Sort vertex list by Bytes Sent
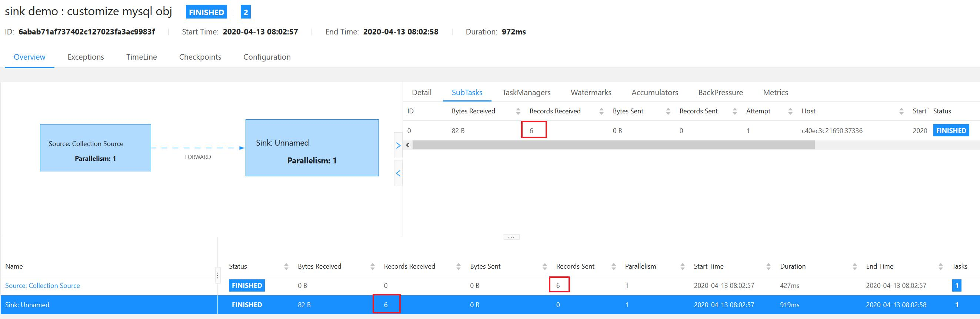Screen dimensions: 980x319 coord(545,266)
